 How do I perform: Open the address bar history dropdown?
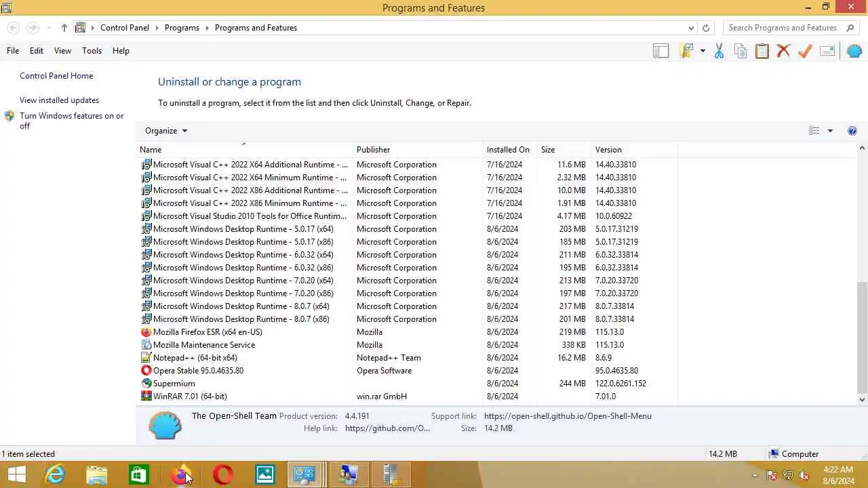[x=691, y=28]
